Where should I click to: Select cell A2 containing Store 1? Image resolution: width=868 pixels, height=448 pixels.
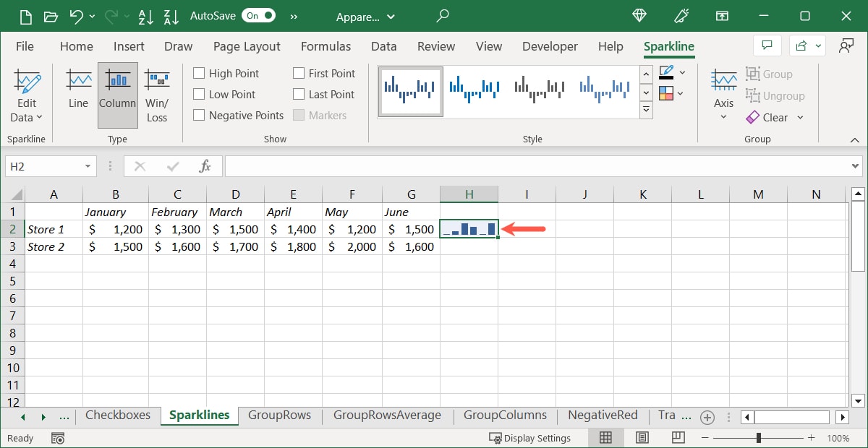54,229
